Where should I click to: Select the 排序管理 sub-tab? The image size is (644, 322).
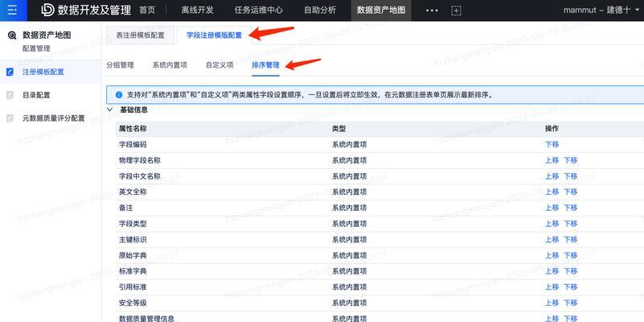click(x=265, y=65)
